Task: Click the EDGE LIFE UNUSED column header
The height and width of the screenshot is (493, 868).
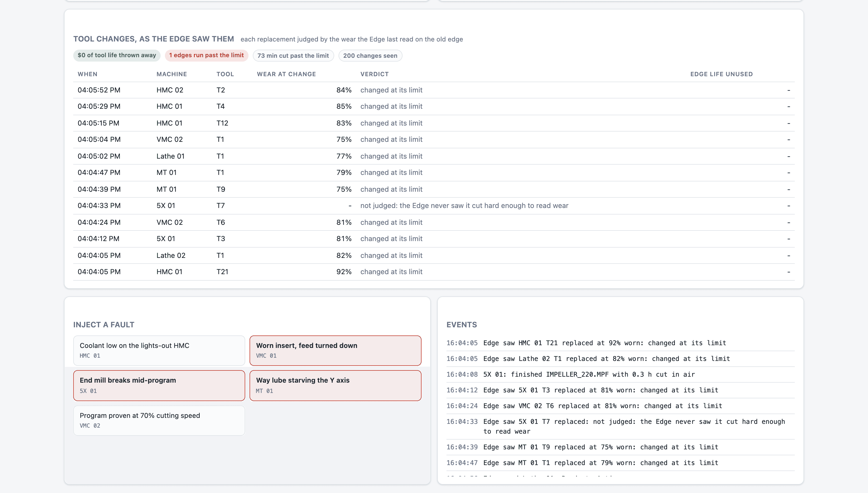Action: point(721,74)
